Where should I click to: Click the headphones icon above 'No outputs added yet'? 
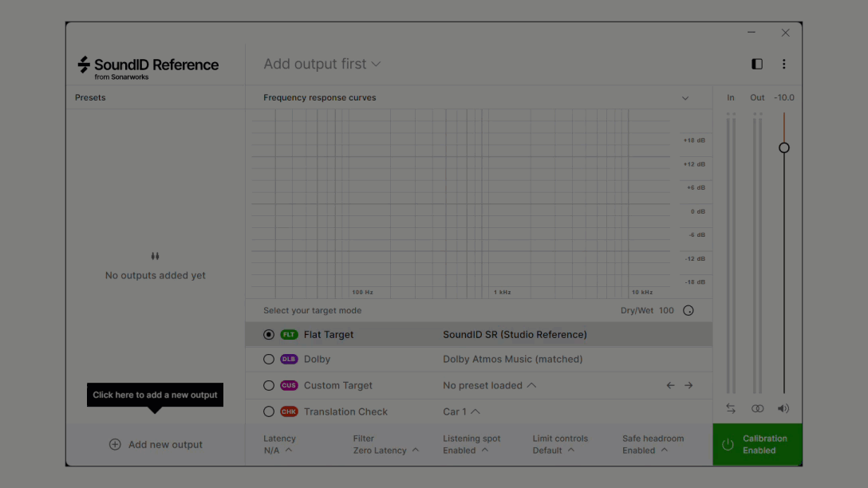coord(155,256)
